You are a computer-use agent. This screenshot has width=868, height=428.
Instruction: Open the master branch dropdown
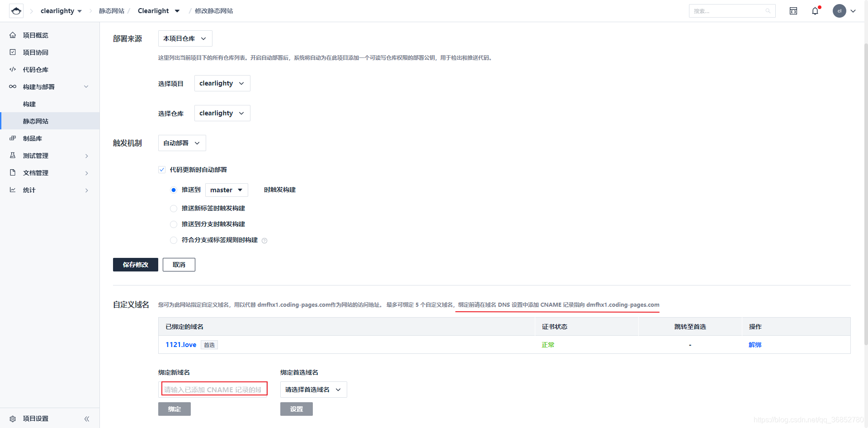click(x=226, y=190)
